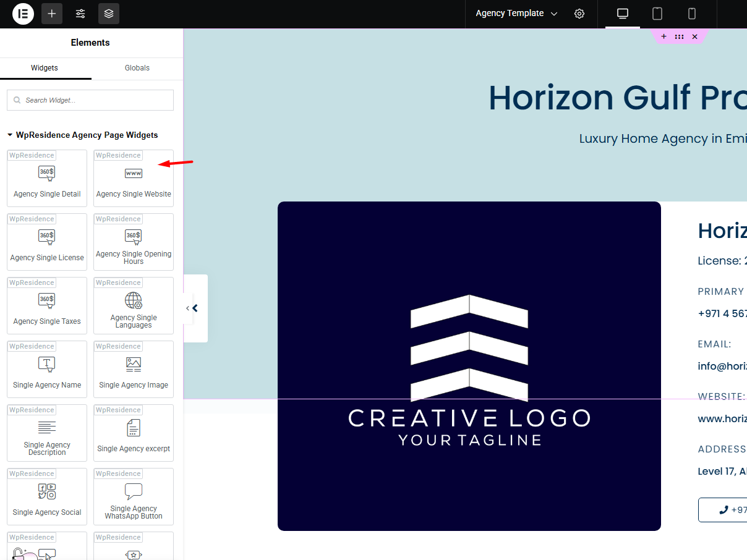Switch to the Globals tab
The image size is (747, 560).
137,68
